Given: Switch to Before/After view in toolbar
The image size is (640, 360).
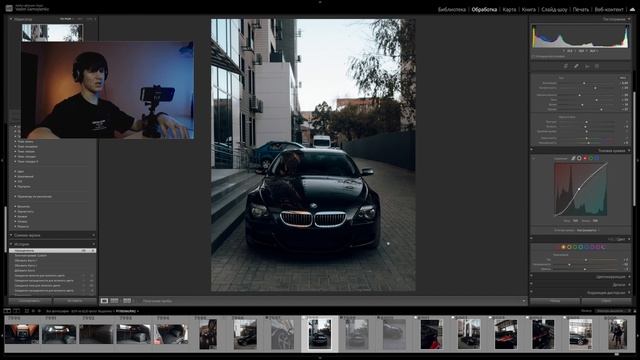Looking at the screenshot, I should point(115,301).
